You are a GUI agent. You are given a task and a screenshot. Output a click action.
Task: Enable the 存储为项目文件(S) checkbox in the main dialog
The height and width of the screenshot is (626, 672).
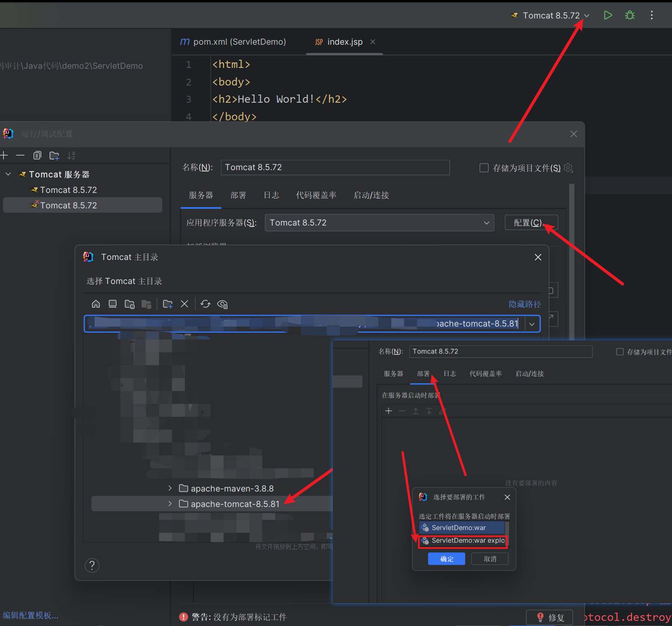[484, 168]
